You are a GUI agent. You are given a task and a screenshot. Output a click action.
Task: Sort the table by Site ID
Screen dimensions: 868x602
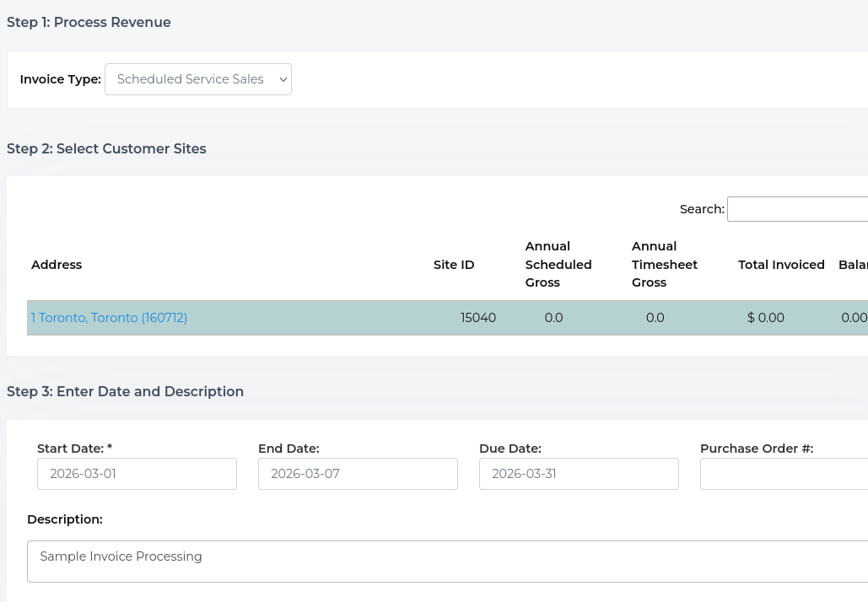click(454, 264)
